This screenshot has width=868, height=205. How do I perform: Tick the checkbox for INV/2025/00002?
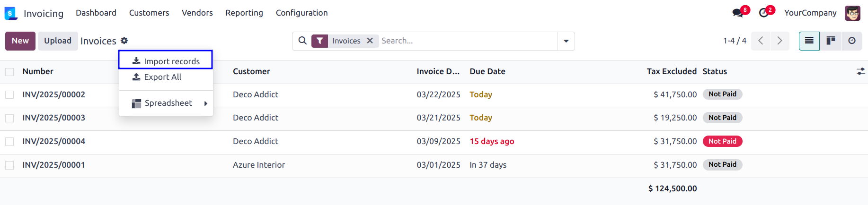point(9,95)
